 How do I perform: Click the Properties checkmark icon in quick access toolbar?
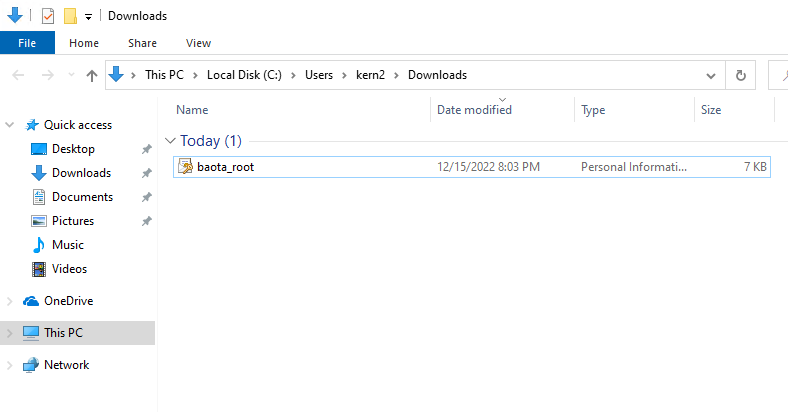[x=48, y=16]
